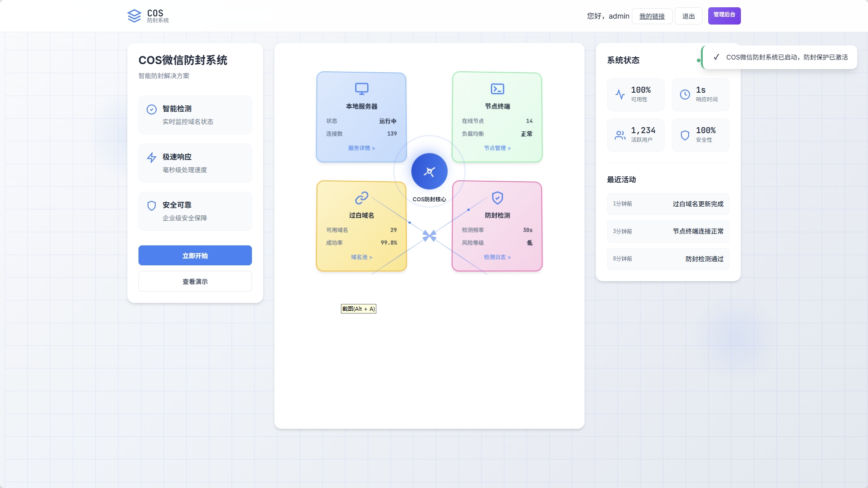Click the 安全性 shield icon

pos(685,135)
